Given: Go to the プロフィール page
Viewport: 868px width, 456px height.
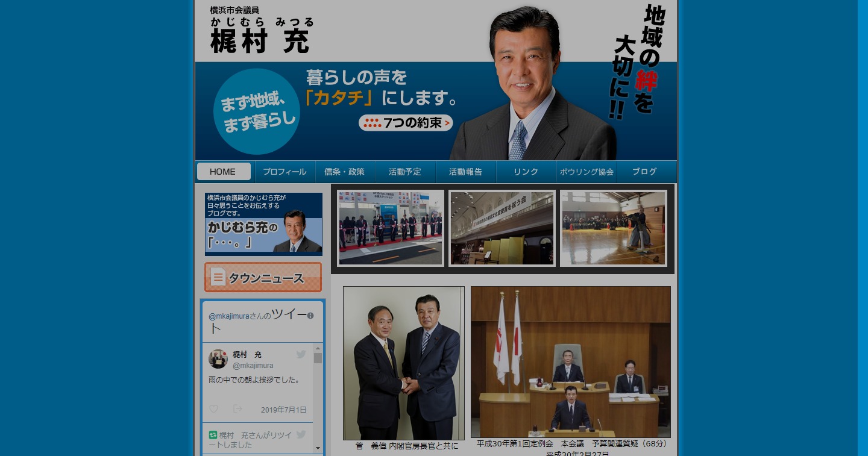Looking at the screenshot, I should point(285,172).
